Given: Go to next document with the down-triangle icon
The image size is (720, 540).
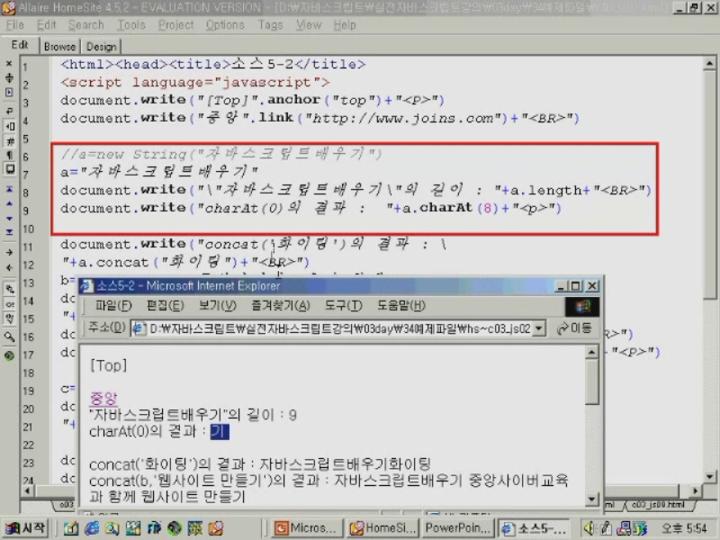Looking at the screenshot, I should point(9,218).
